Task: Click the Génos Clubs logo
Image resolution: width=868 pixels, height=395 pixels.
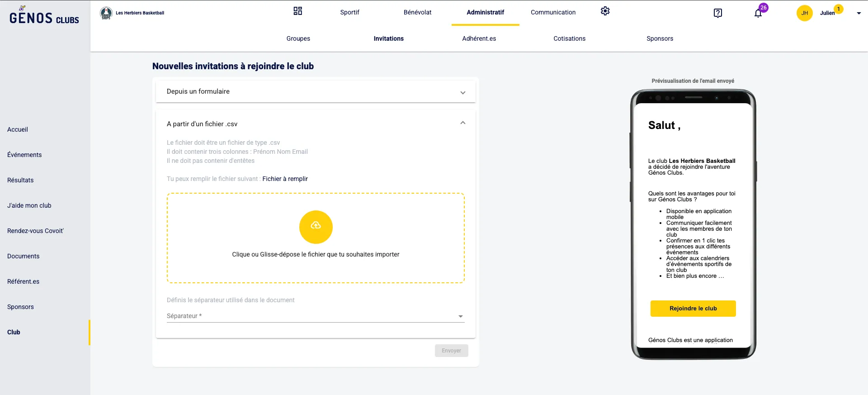Action: point(44,16)
